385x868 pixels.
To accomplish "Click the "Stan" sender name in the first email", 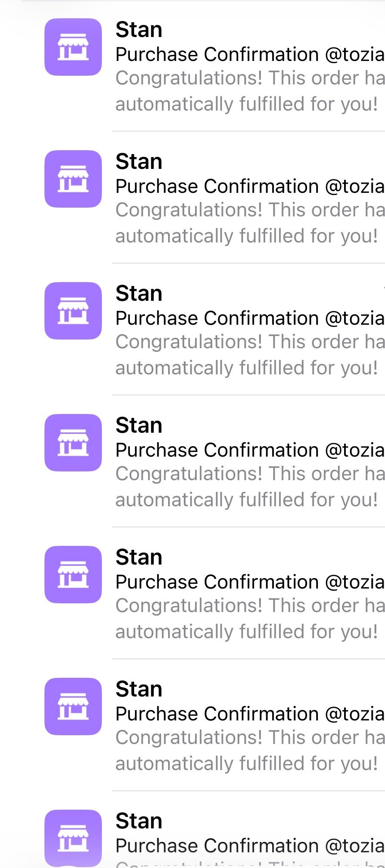I will point(139,30).
